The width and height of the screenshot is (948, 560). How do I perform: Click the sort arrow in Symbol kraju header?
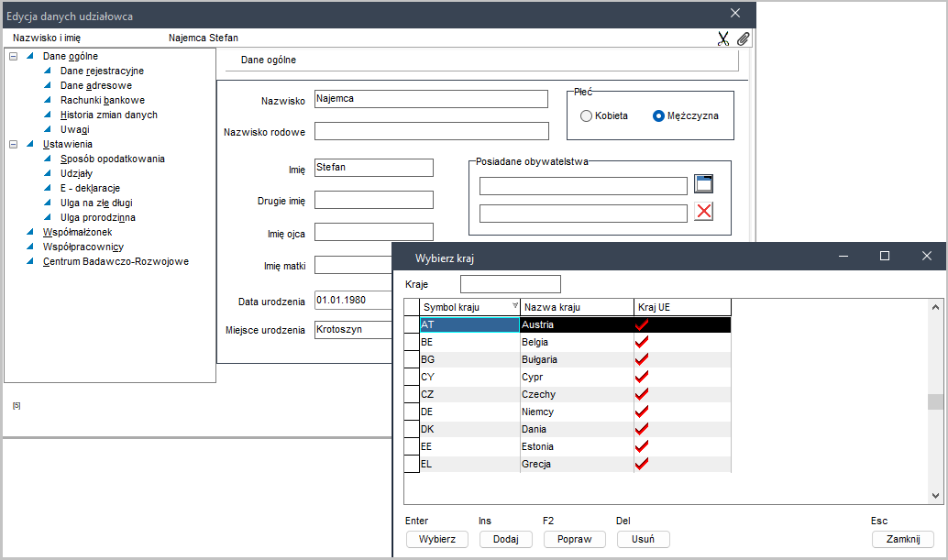click(x=515, y=305)
